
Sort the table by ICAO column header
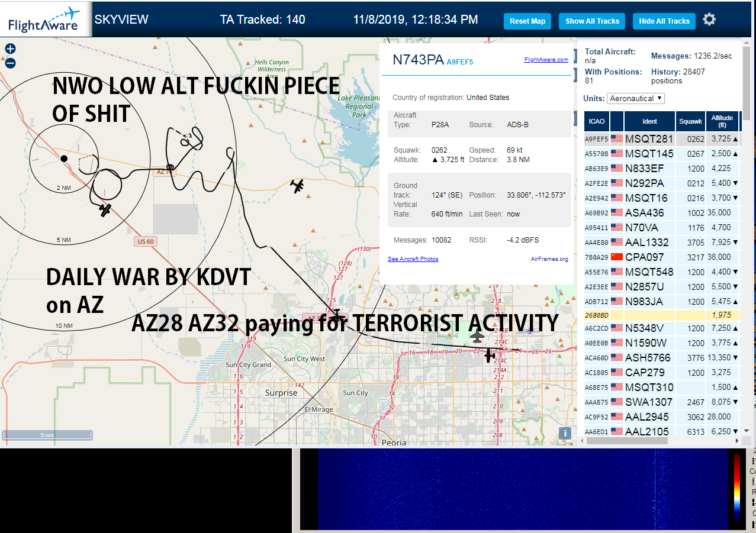597,121
